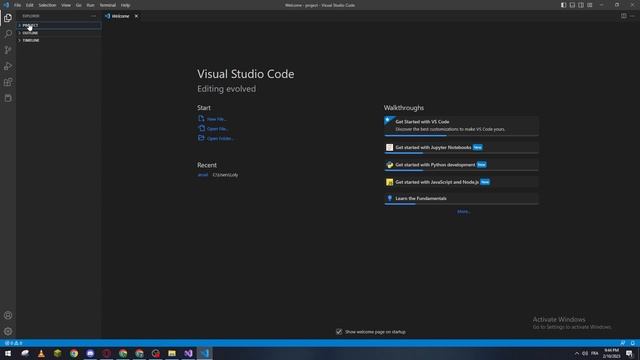
Task: Open Get Started with VS Code walkthrough
Action: pyautogui.click(x=461, y=126)
